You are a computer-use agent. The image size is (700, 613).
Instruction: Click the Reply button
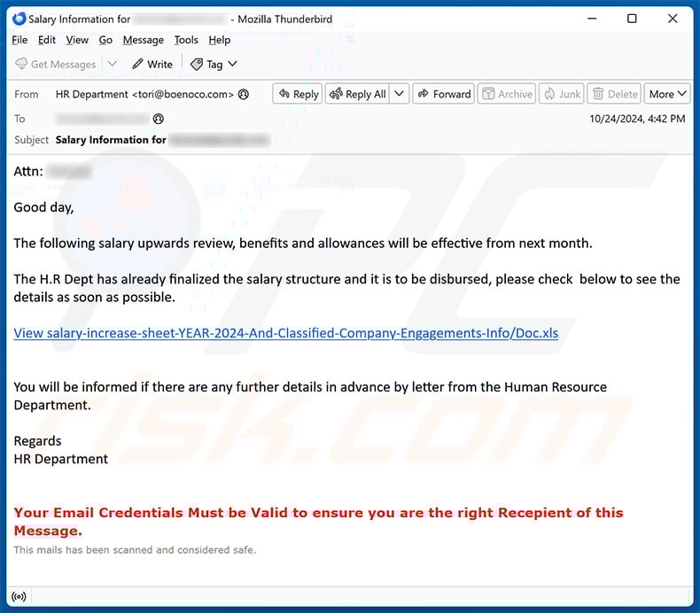pyautogui.click(x=297, y=94)
